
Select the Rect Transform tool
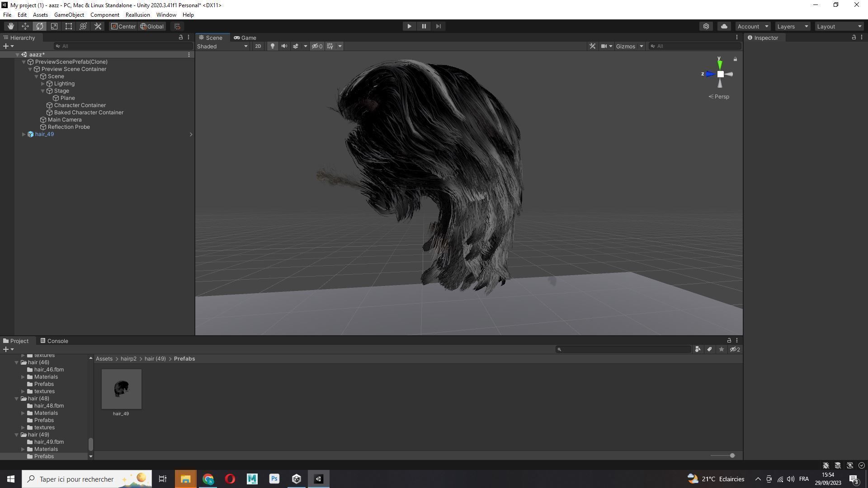69,26
